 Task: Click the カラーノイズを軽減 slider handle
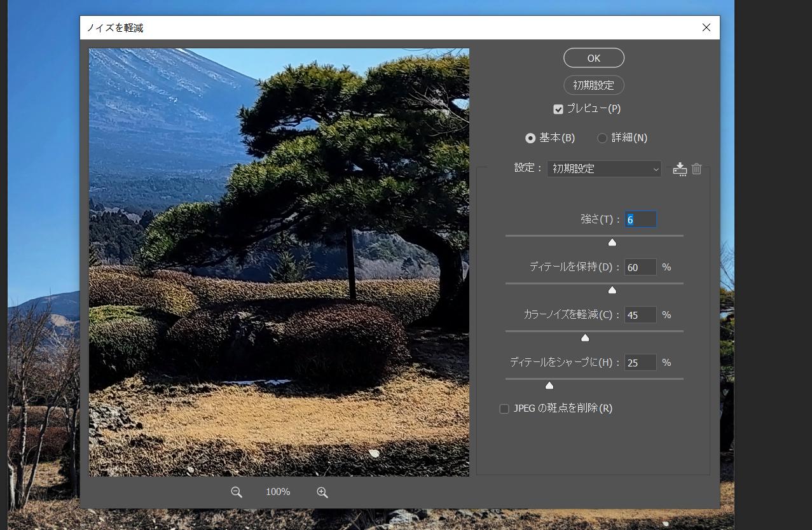coord(585,338)
